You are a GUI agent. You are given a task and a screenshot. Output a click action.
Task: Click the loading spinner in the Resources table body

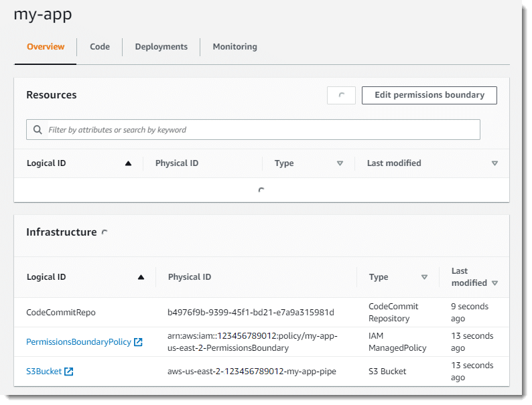coord(261,190)
